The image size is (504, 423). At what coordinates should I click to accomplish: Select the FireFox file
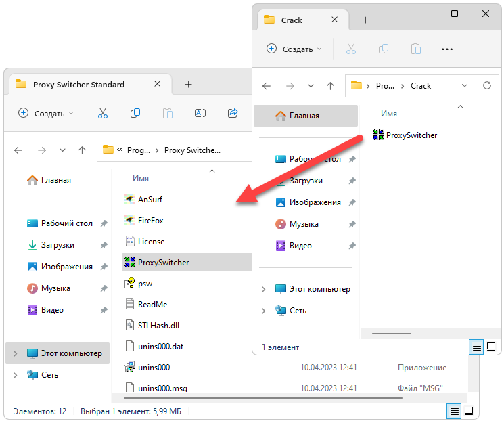(x=144, y=221)
